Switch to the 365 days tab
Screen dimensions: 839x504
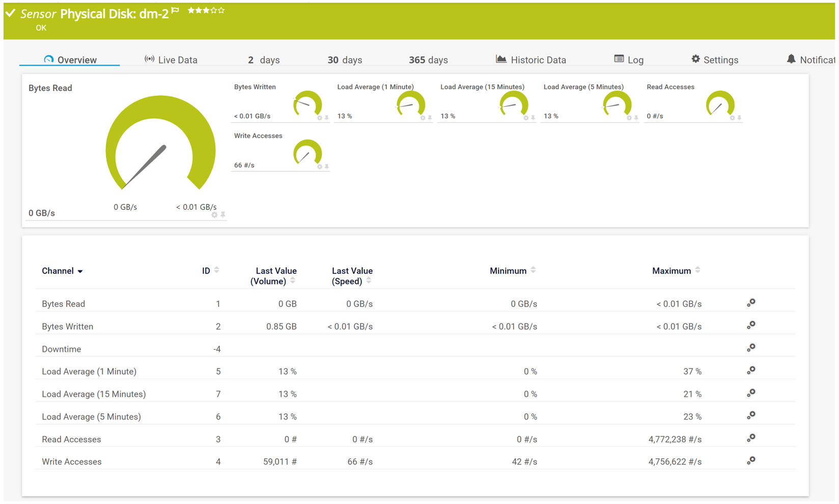tap(428, 60)
